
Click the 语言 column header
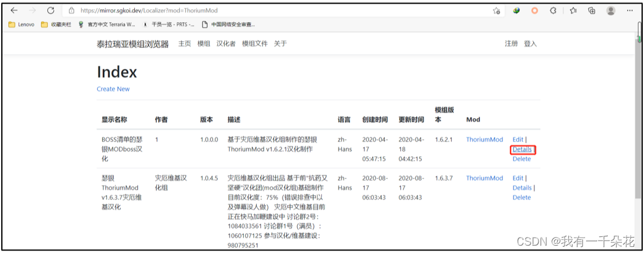tap(344, 119)
